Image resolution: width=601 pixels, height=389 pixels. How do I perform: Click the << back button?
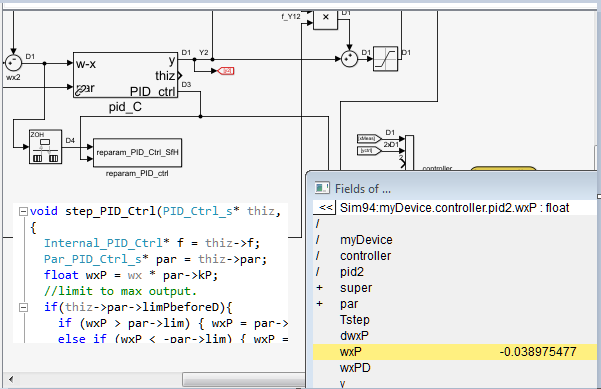click(x=325, y=207)
